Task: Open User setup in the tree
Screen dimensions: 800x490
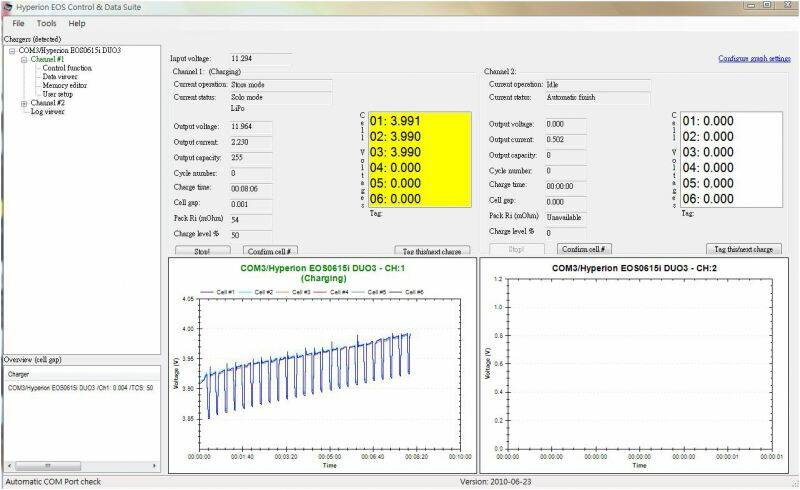Action: [58, 94]
